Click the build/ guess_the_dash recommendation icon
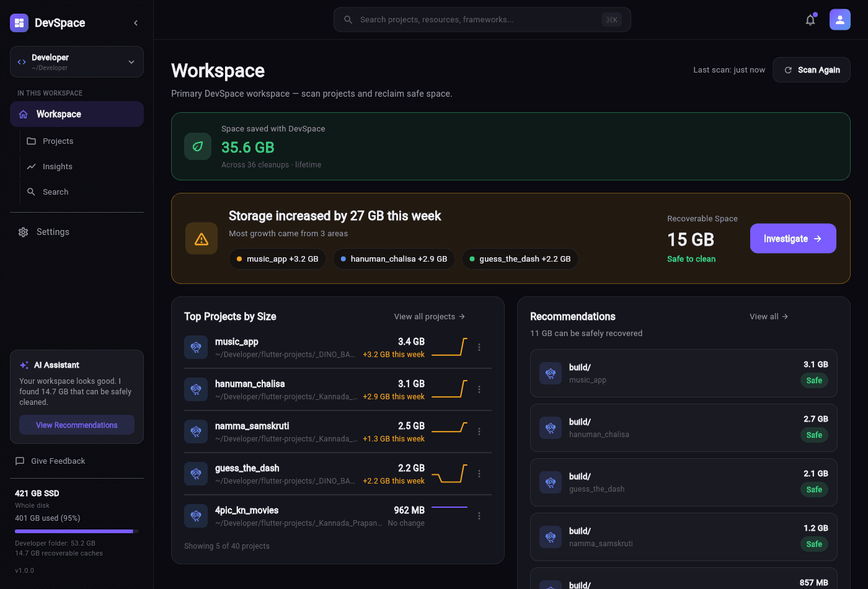The height and width of the screenshot is (589, 868). (x=551, y=482)
